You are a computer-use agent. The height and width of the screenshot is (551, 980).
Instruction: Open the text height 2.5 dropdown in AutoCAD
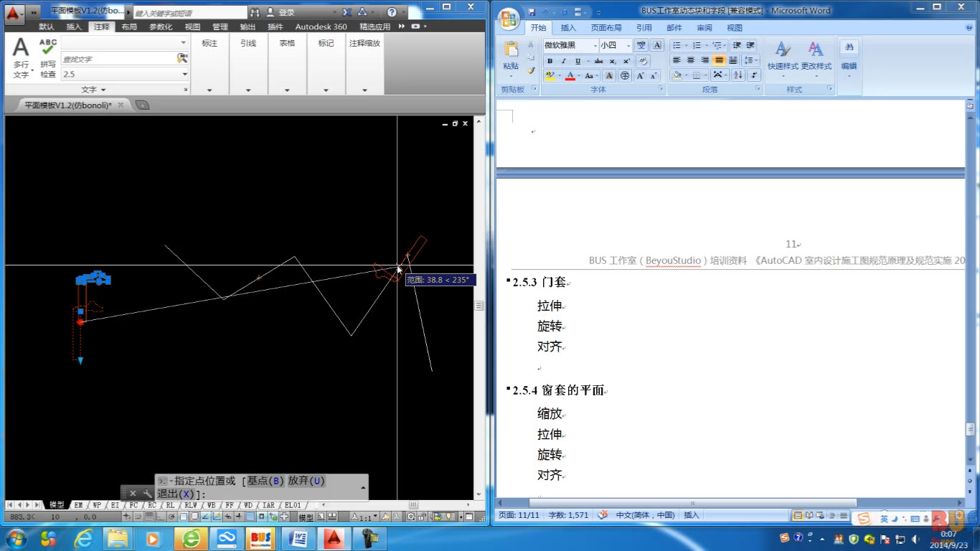pyautogui.click(x=184, y=74)
